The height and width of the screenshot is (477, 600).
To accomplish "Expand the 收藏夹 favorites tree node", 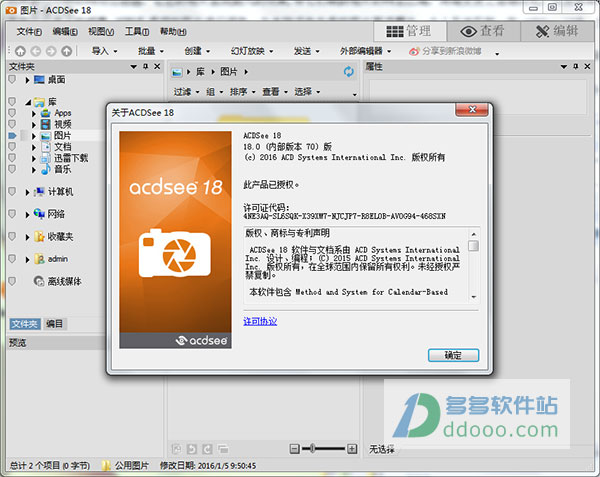I will click(x=27, y=237).
